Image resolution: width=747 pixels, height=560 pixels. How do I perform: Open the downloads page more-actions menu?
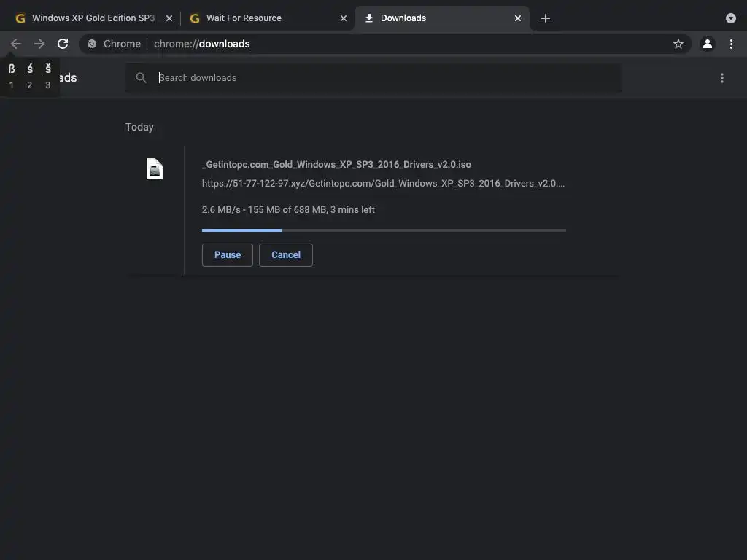[x=721, y=77]
